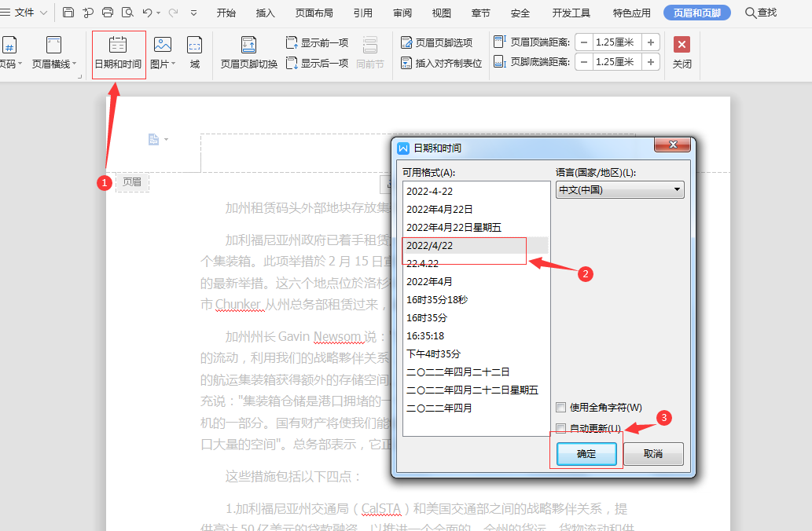
Task: Click the 页脚底端距离 value field
Action: point(616,62)
